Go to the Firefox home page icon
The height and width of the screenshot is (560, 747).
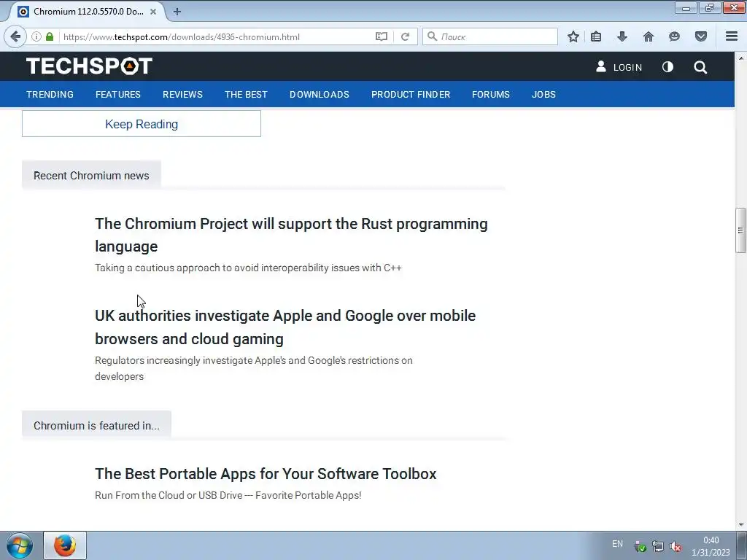648,36
